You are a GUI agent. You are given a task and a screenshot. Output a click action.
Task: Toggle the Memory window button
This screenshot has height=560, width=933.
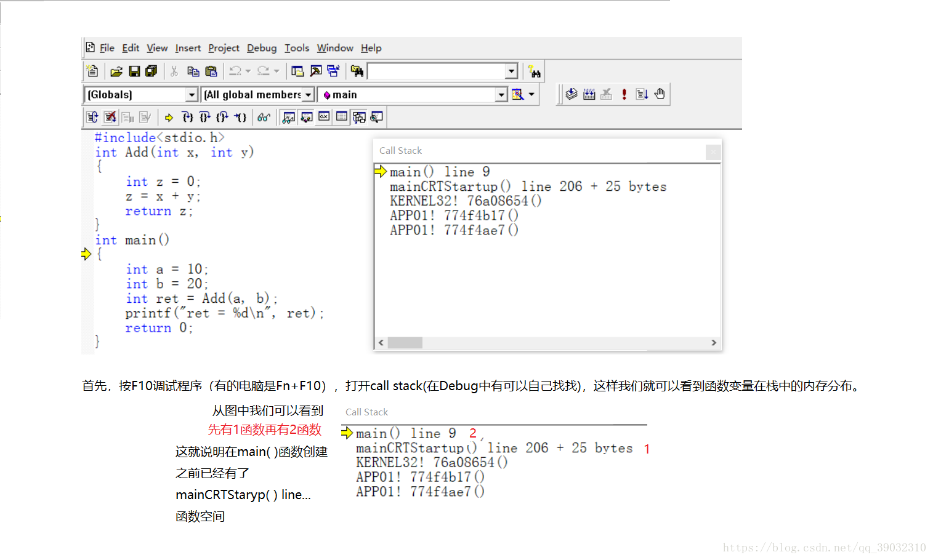tap(342, 117)
